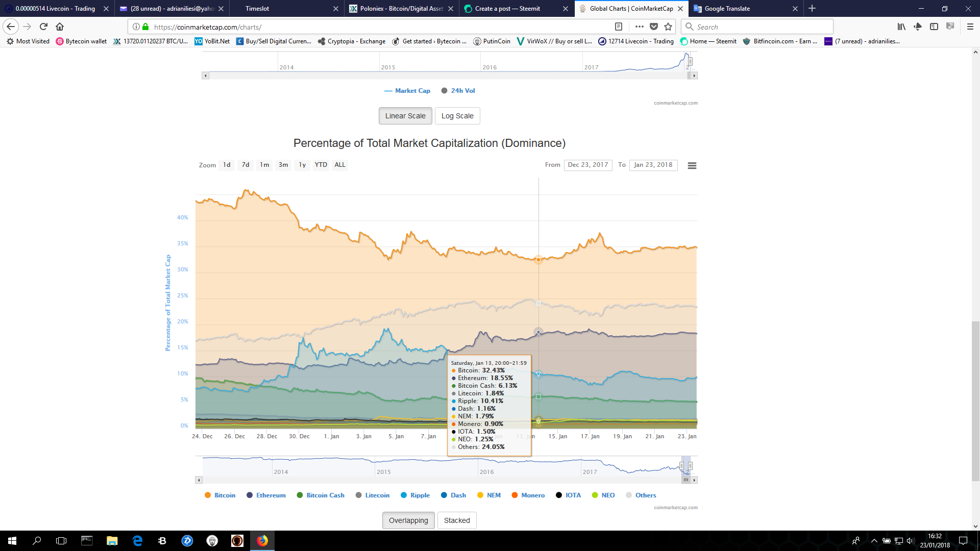The width and height of the screenshot is (980, 551).
Task: Switch to Create a post Steemit tab
Action: tap(516, 9)
